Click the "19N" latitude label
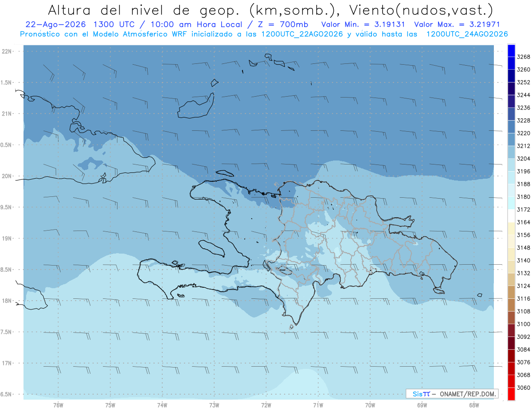 point(7,239)
